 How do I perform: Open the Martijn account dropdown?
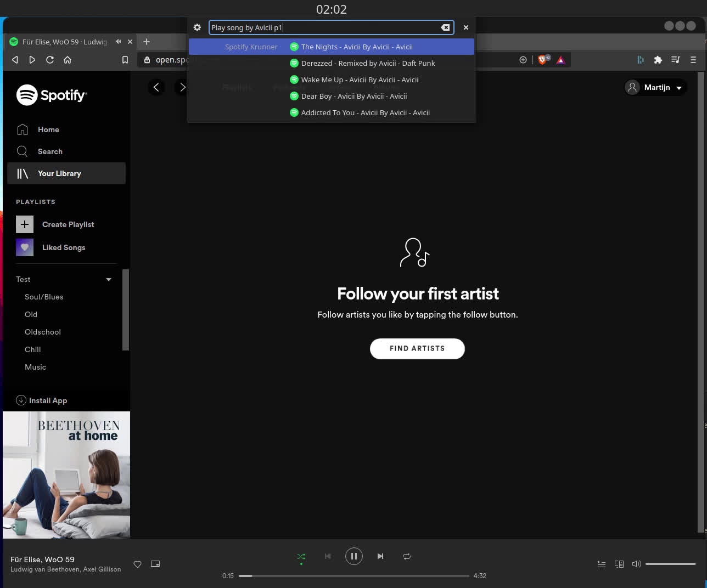click(655, 87)
